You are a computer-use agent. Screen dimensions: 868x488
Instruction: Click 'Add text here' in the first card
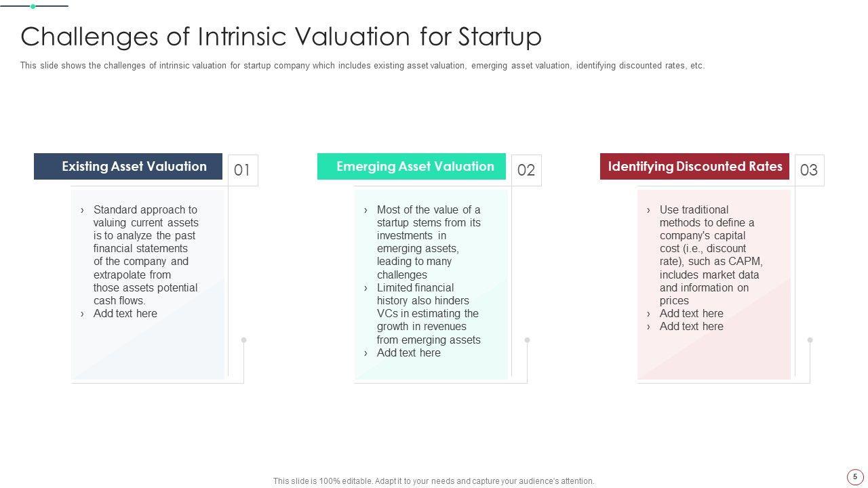[125, 314]
